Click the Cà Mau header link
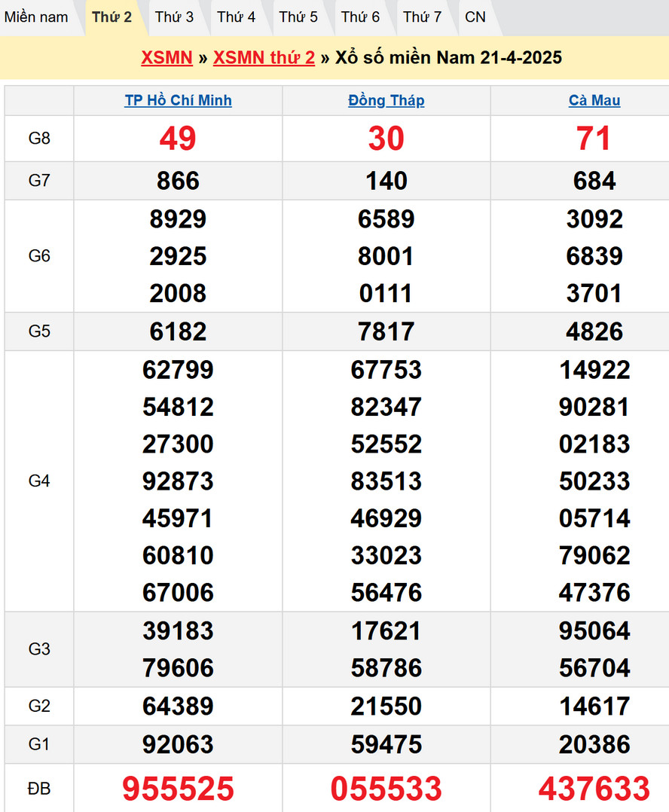 pos(594,101)
